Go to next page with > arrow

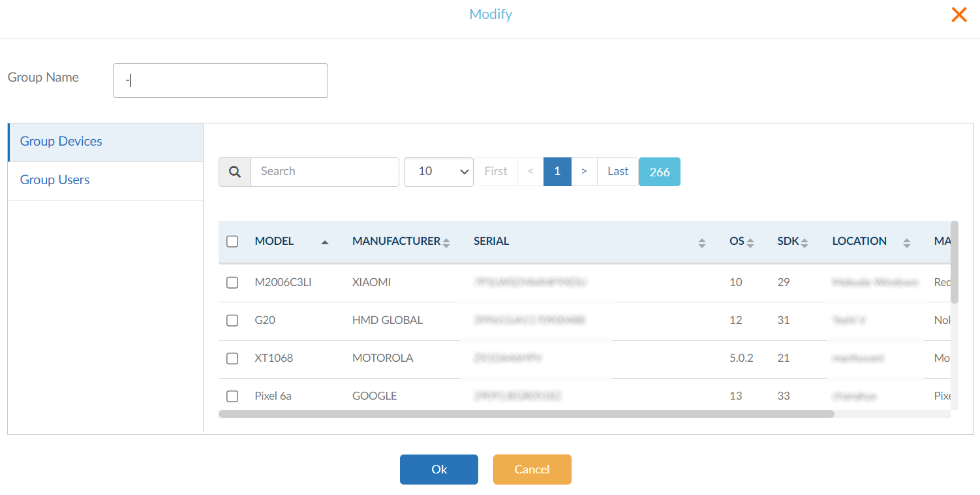[584, 172]
